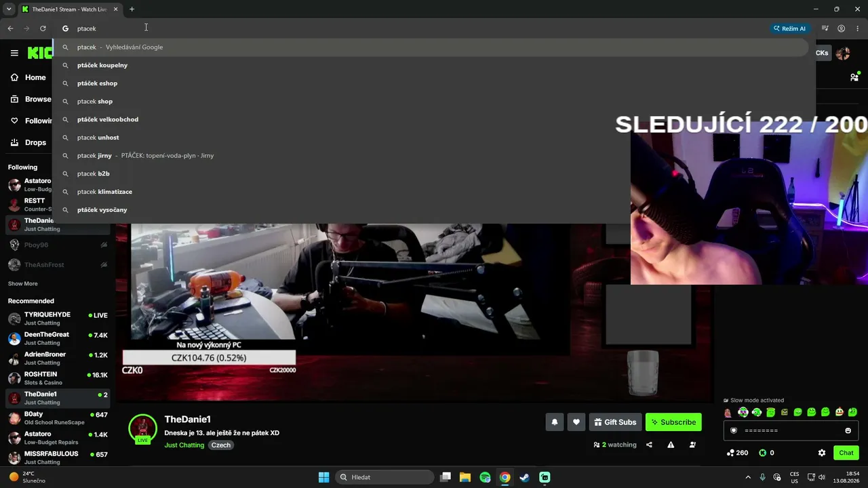Click the chat viewers list icon

(854, 77)
